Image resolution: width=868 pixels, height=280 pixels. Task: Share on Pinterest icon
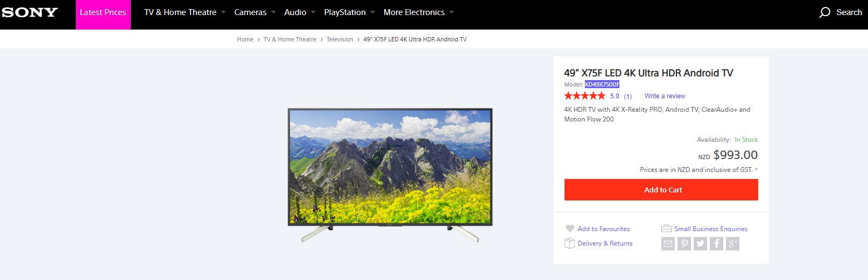[x=684, y=244]
